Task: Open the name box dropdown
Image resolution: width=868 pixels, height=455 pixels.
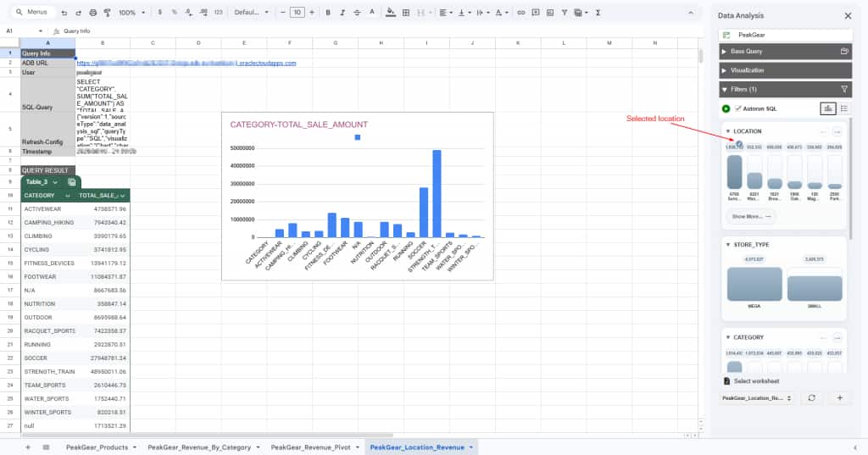Action: 41,31
